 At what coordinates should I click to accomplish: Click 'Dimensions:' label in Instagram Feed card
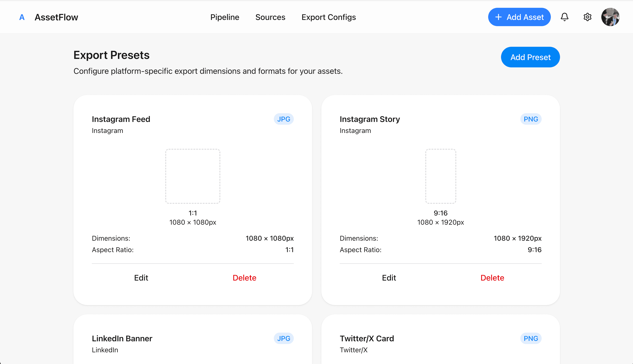click(x=111, y=238)
